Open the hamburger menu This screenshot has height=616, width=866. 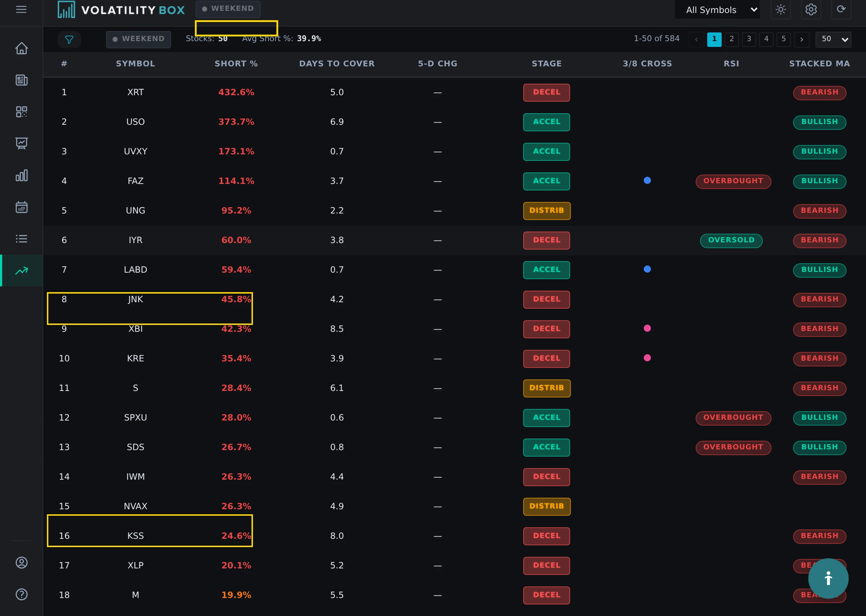[x=21, y=9]
